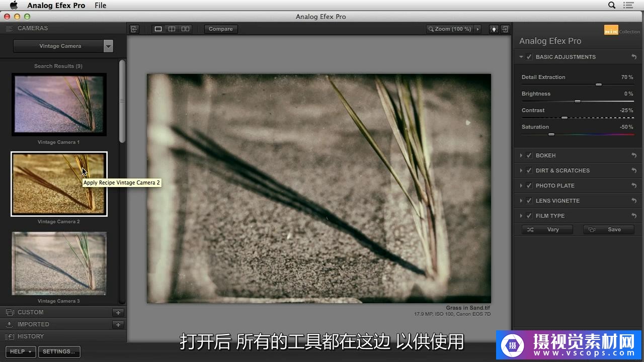Open the File menu

pyautogui.click(x=101, y=6)
